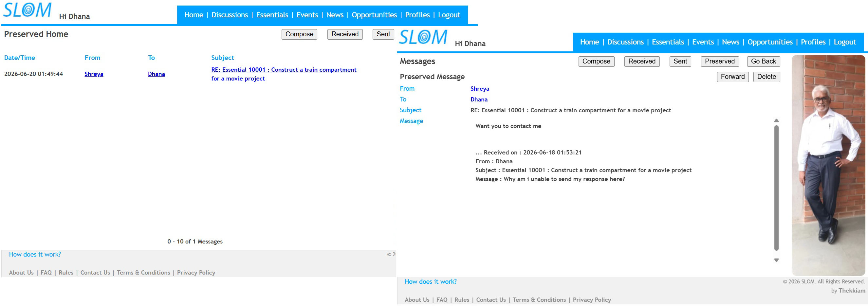
Task: Go to Home on Preserved Home page menu
Action: click(x=194, y=15)
